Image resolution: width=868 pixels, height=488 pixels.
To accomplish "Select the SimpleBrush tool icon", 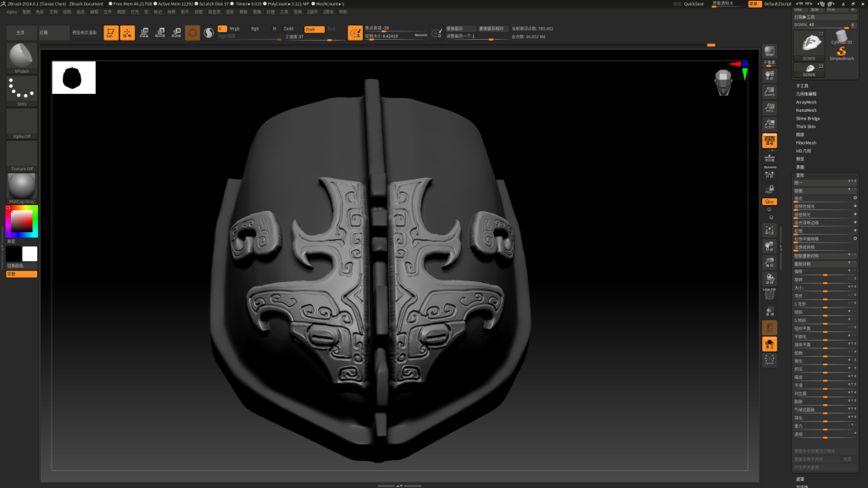I will 842,52.
